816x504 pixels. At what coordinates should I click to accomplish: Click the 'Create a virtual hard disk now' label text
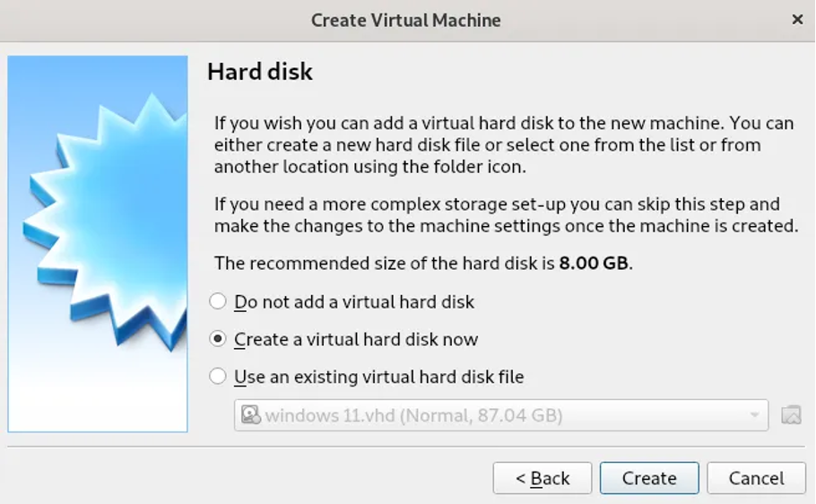(356, 339)
